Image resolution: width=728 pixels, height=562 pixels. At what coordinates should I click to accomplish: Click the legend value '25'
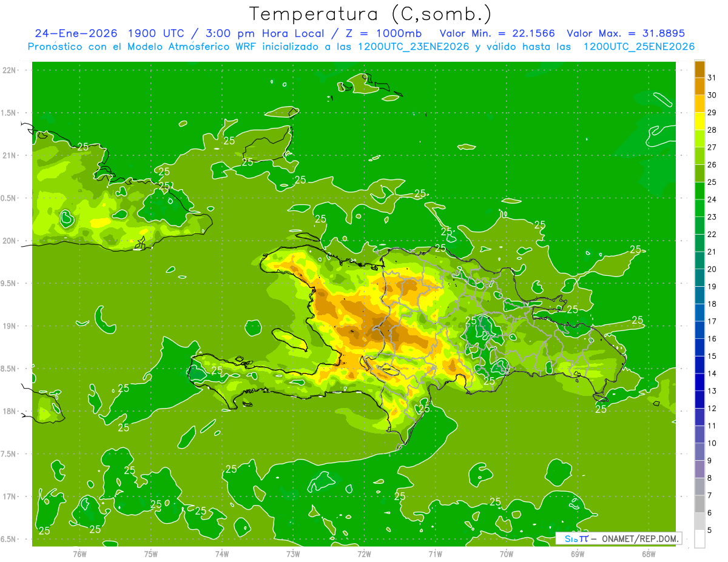tap(712, 182)
